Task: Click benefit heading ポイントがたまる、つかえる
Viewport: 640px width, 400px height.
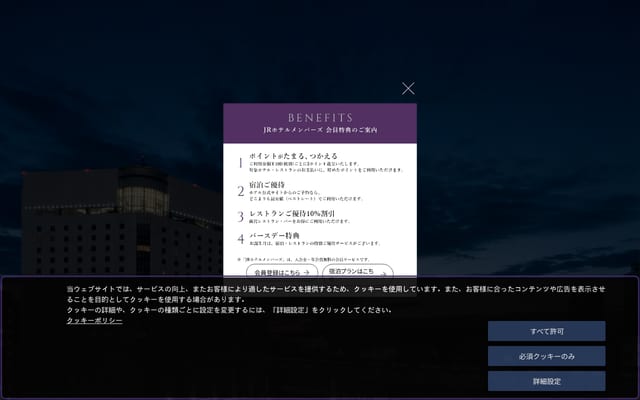Action: click(x=293, y=156)
